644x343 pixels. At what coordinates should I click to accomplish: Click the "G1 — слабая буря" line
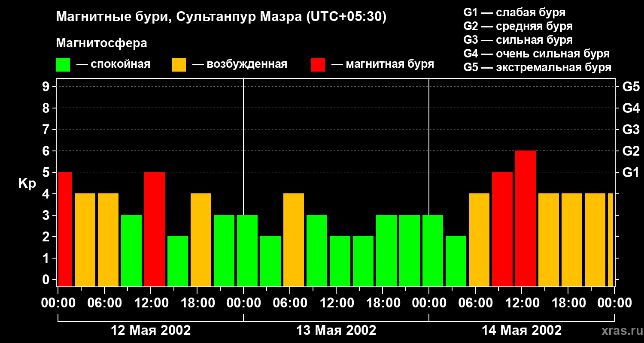point(514,12)
